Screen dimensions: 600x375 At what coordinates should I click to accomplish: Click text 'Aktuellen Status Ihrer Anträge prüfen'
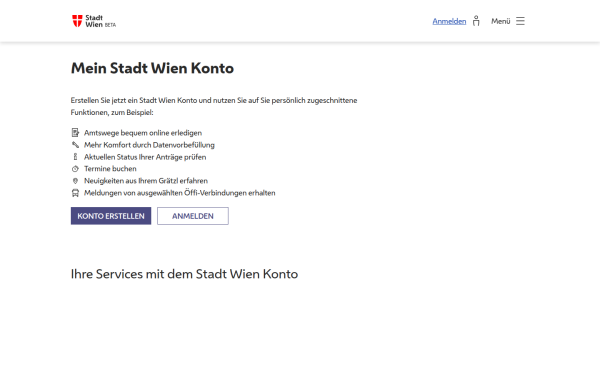(x=145, y=157)
